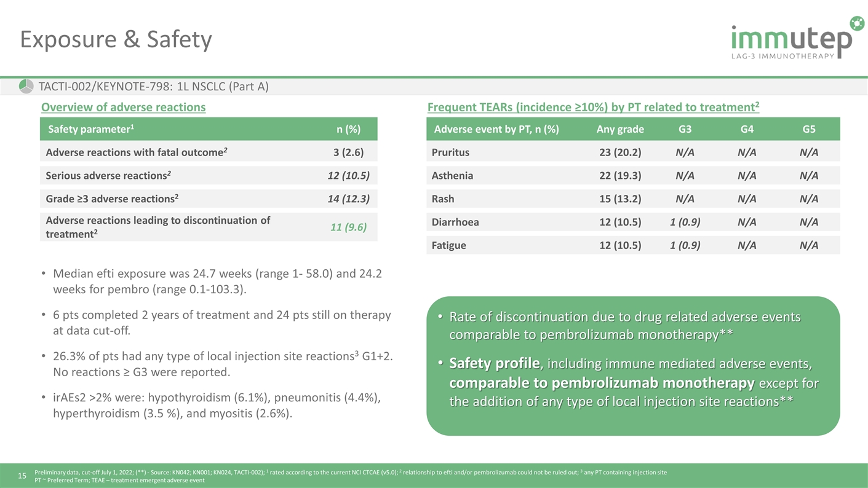Click 'Adverse reactions with fatal outcome' row label
The width and height of the screenshot is (868, 488).
(137, 152)
